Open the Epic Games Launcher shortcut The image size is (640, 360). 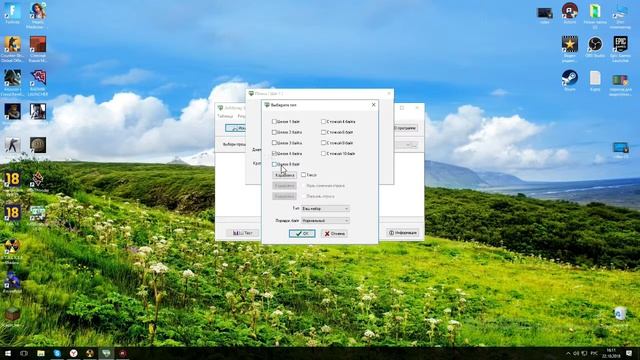(620, 48)
